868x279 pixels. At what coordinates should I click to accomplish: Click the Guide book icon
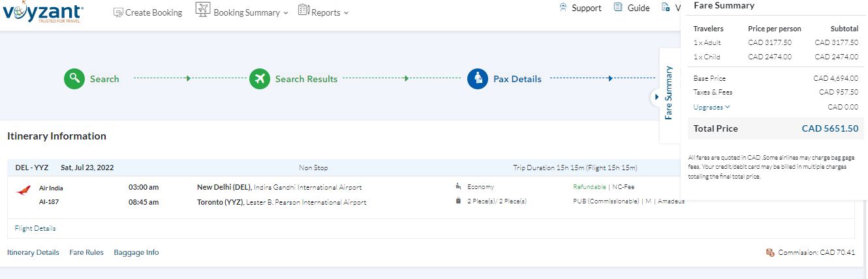point(617,8)
